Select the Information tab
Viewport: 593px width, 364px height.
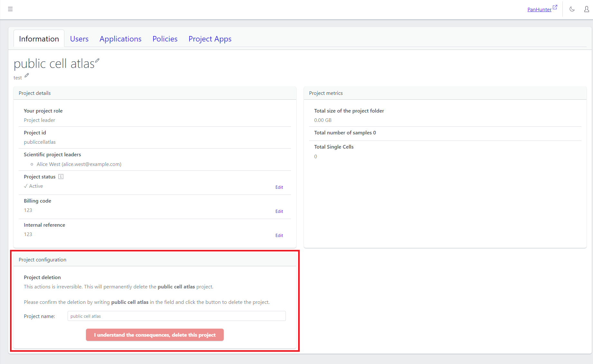39,39
